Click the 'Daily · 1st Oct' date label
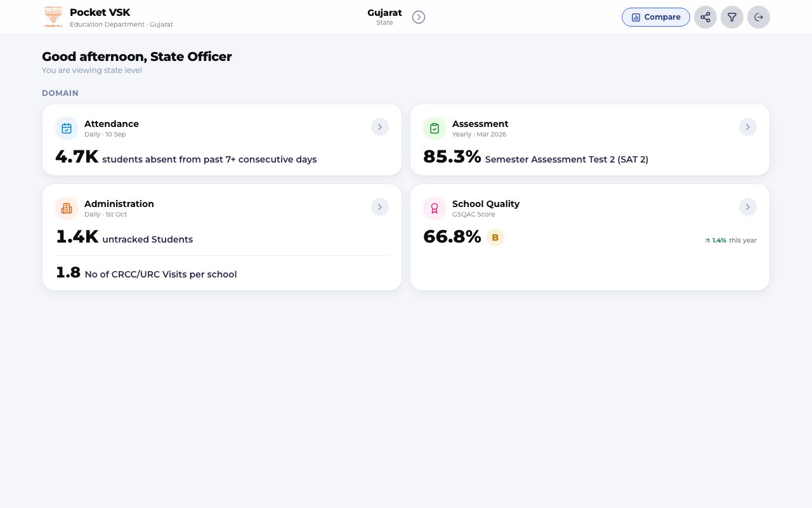 [106, 215]
